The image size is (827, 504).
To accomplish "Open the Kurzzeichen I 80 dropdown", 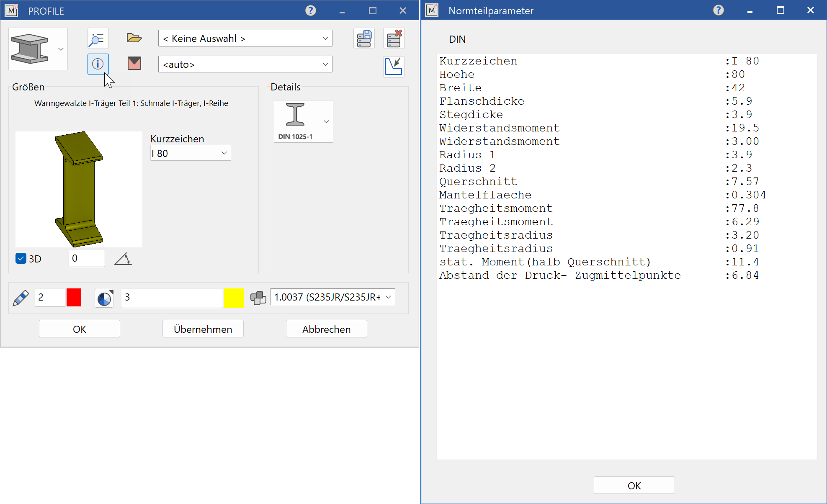I will coord(191,154).
